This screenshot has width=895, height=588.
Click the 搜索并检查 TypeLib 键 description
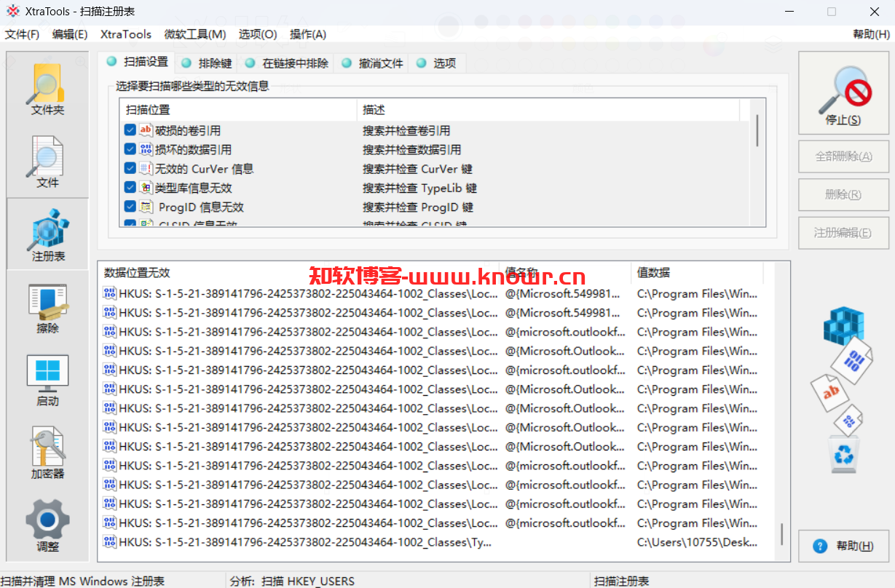click(x=420, y=188)
